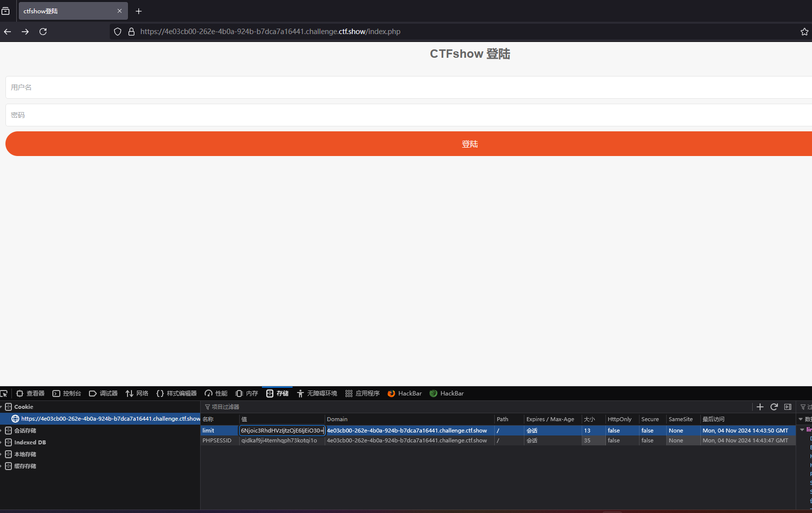
Task: Open the 样式编辑器 style editor tab
Action: 176,394
